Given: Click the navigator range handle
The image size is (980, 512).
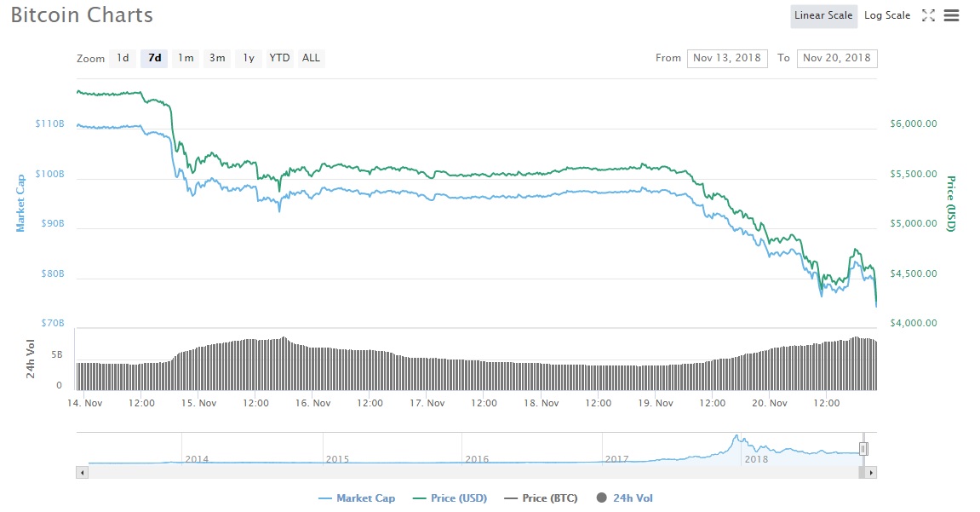Looking at the screenshot, I should coord(863,448).
